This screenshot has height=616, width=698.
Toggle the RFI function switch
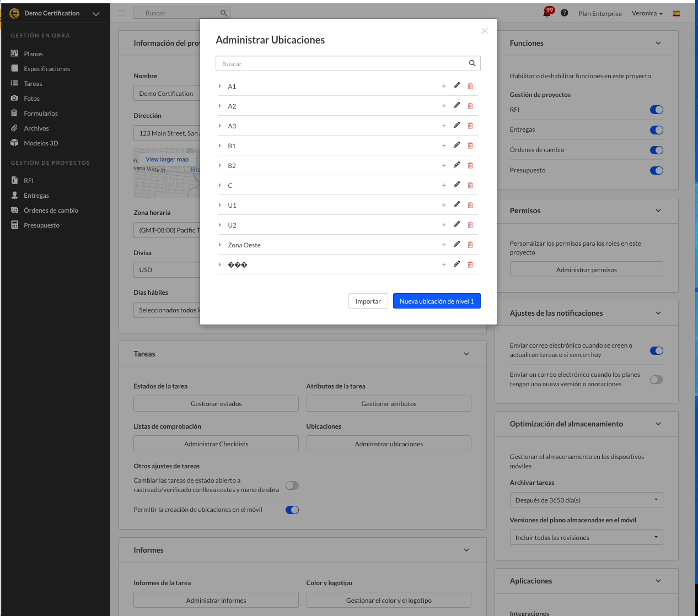[657, 110]
